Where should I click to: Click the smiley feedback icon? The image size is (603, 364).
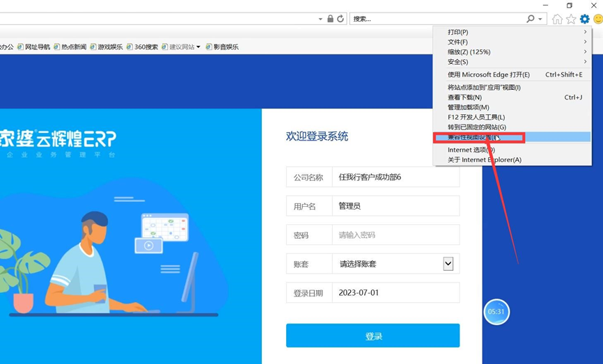tap(597, 19)
